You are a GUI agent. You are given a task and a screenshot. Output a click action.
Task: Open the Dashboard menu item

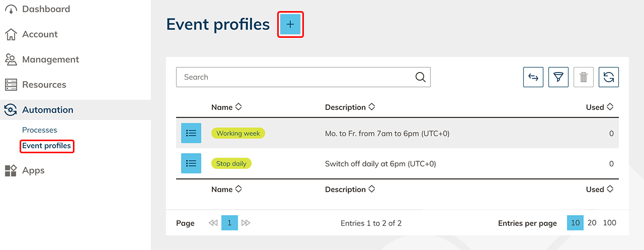(x=46, y=9)
